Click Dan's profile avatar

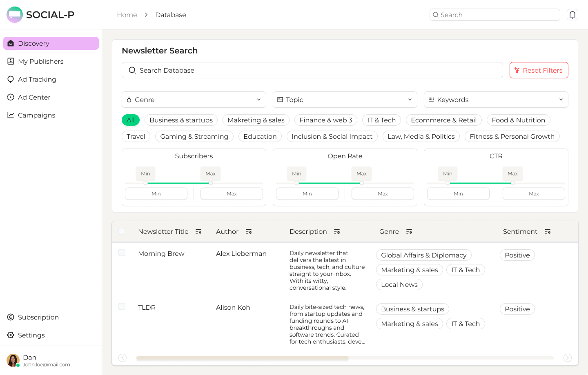(x=13, y=360)
